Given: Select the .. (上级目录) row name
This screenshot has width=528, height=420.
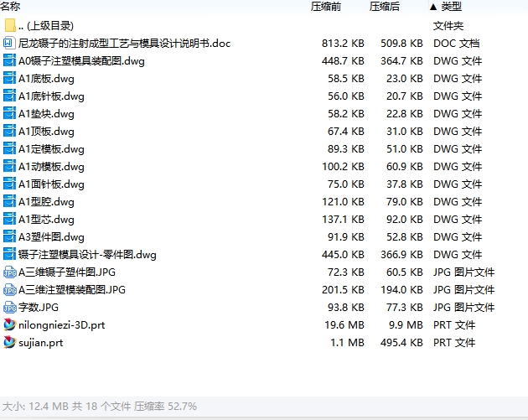Looking at the screenshot, I should [46, 26].
